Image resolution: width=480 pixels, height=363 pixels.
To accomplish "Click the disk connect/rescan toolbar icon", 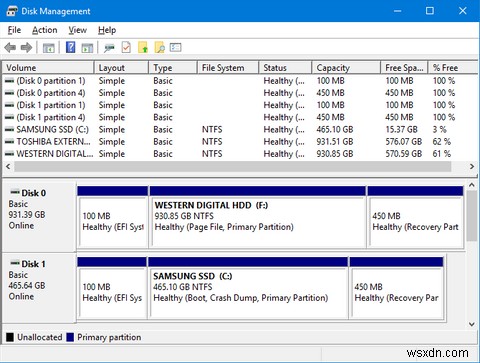I will [x=109, y=48].
